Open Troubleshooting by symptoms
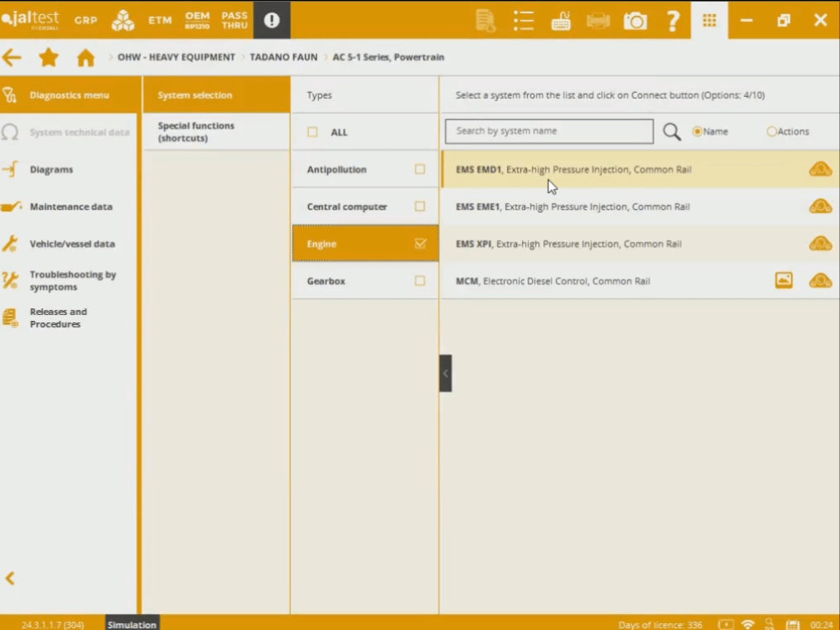840x630 pixels. 69,280
